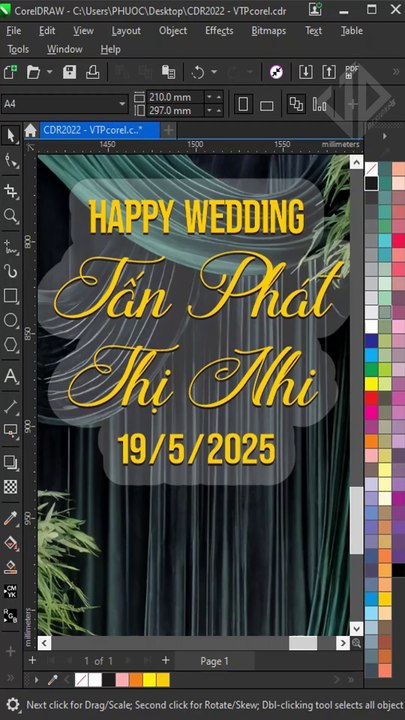The width and height of the screenshot is (405, 720).
Task: Select the Zoom magnifier tool
Action: tap(10, 215)
